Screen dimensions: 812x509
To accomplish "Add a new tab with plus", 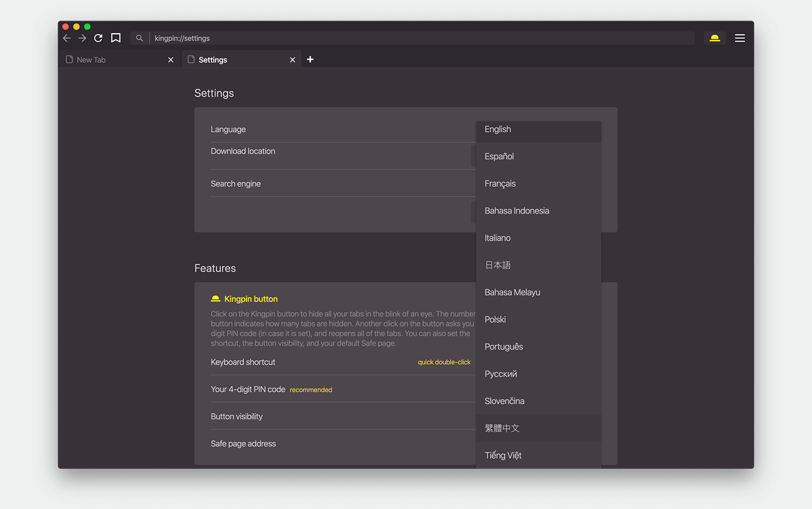I will pos(310,59).
